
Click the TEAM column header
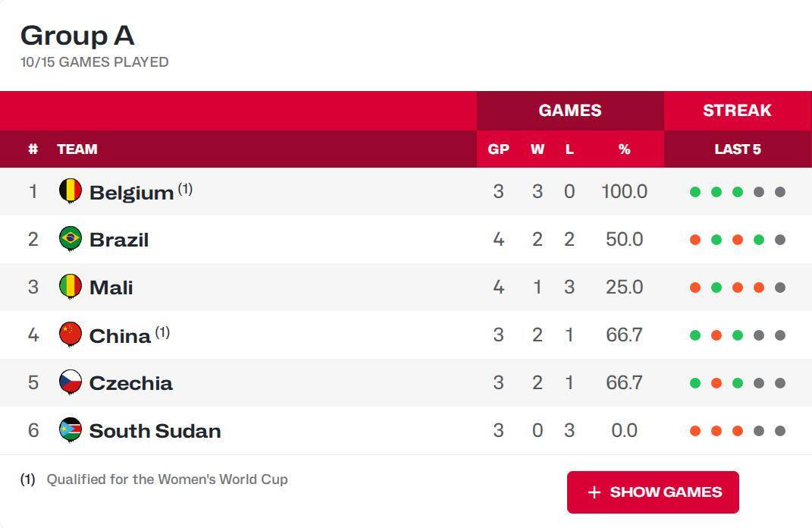(77, 149)
